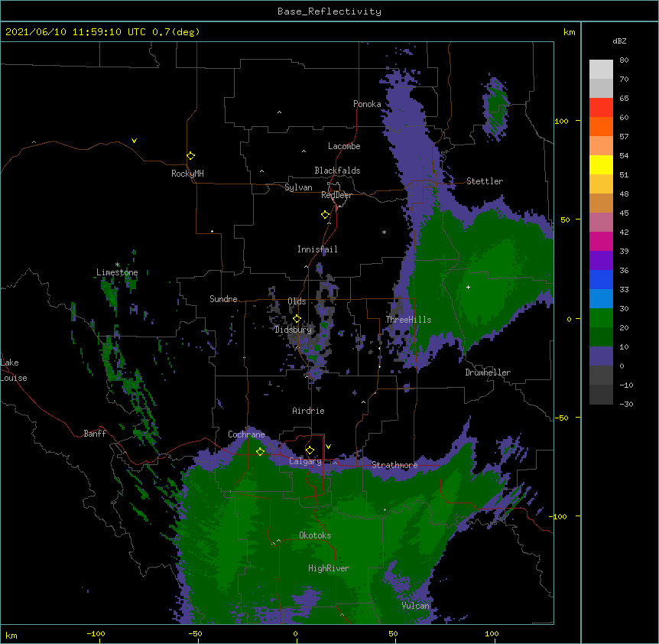Click the Lake Louise map label
This screenshot has width=659, height=644.
tap(14, 370)
